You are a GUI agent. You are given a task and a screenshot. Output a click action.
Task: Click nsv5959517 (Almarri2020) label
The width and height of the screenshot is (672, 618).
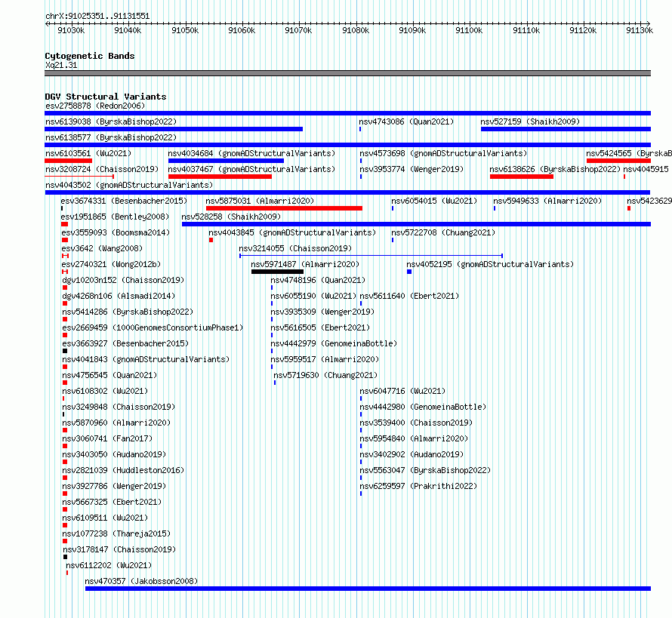click(x=325, y=359)
